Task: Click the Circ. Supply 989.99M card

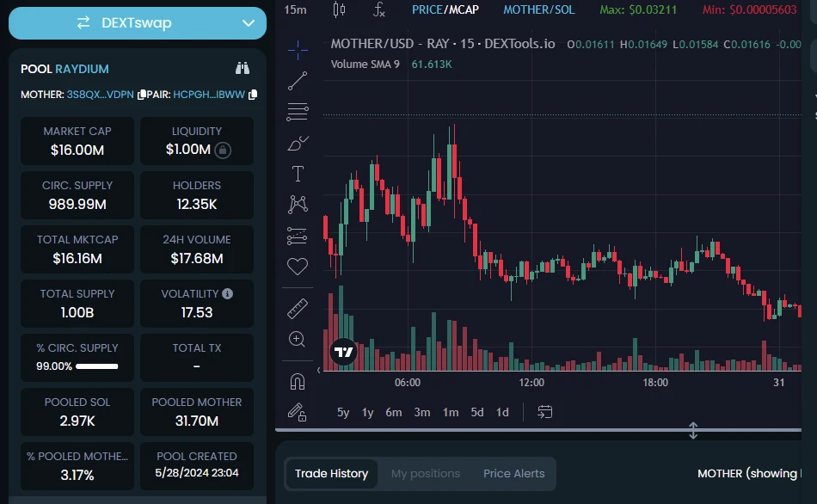Action: point(77,195)
